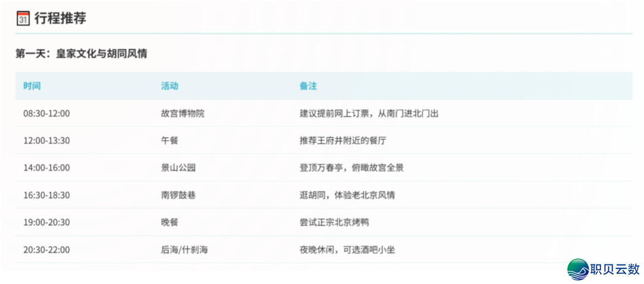
Task: Click the 晚餐 activity cell
Action: tap(169, 223)
